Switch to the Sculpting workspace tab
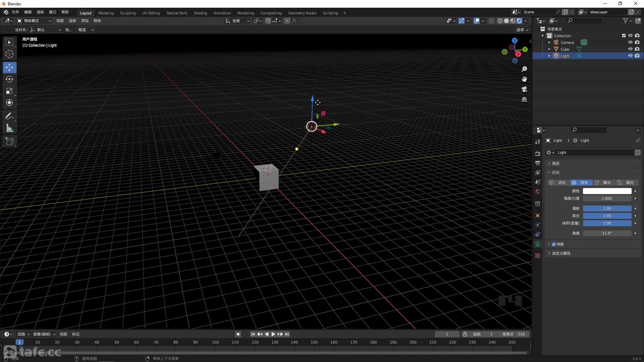 (128, 13)
